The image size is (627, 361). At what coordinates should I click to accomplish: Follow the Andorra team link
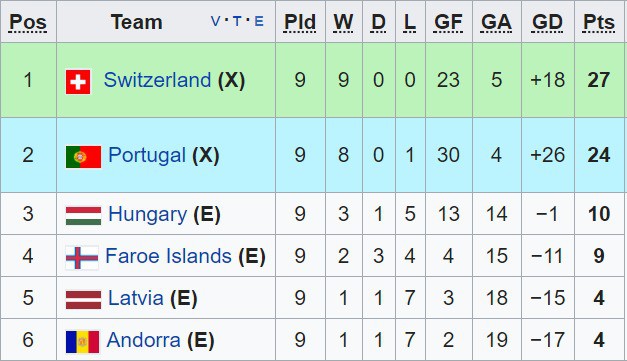143,340
